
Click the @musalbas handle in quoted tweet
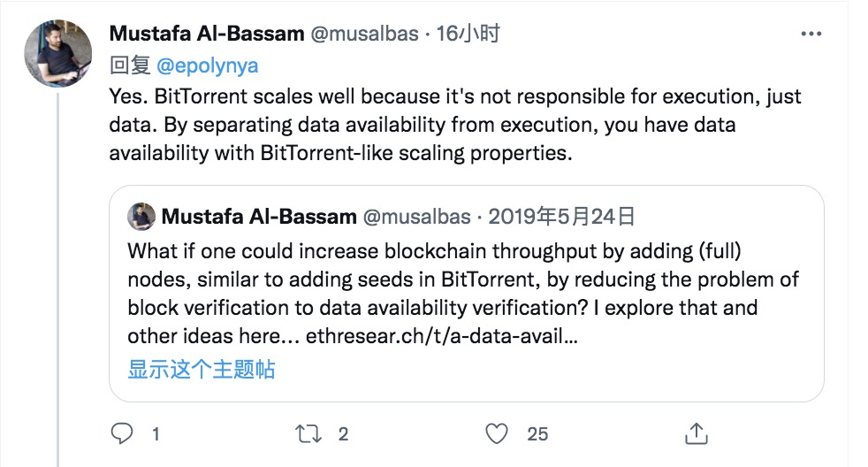point(416,217)
